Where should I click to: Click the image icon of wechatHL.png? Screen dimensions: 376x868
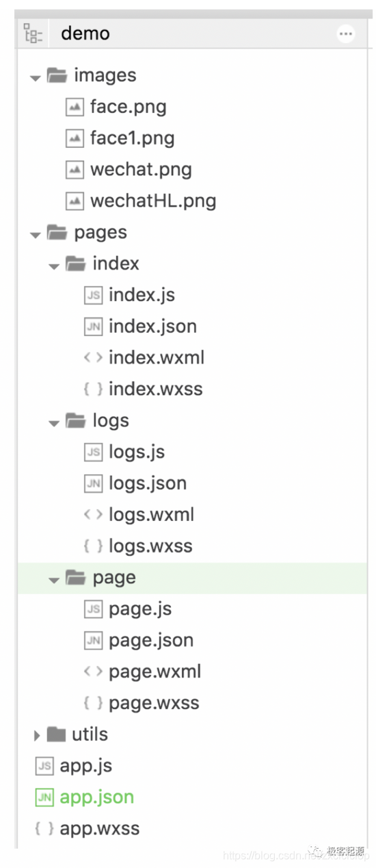pos(75,201)
